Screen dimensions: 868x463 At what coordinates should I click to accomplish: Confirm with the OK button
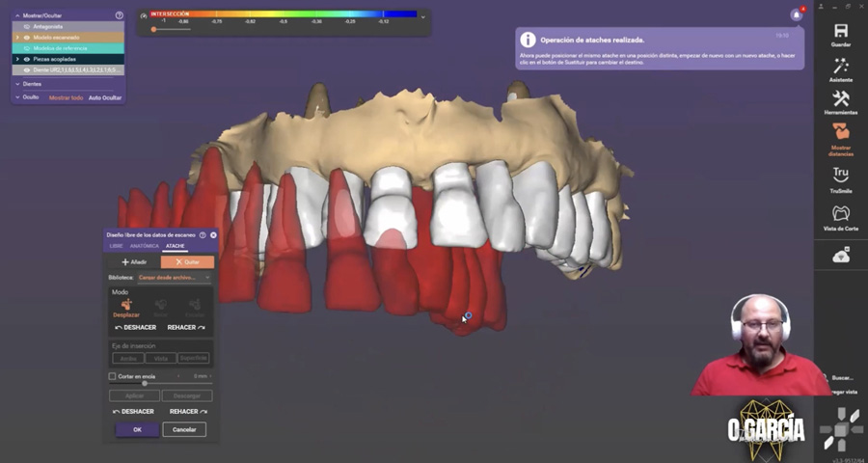(x=137, y=430)
